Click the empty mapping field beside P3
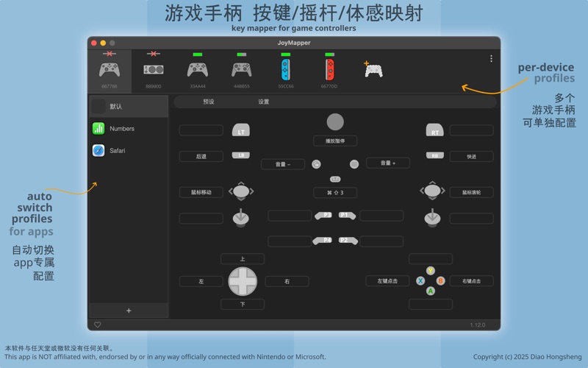 pos(290,216)
